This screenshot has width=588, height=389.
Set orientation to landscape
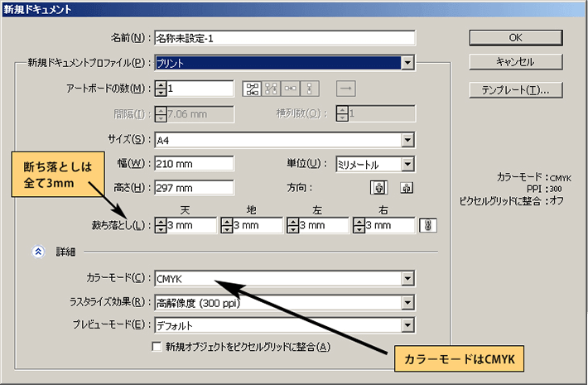406,188
